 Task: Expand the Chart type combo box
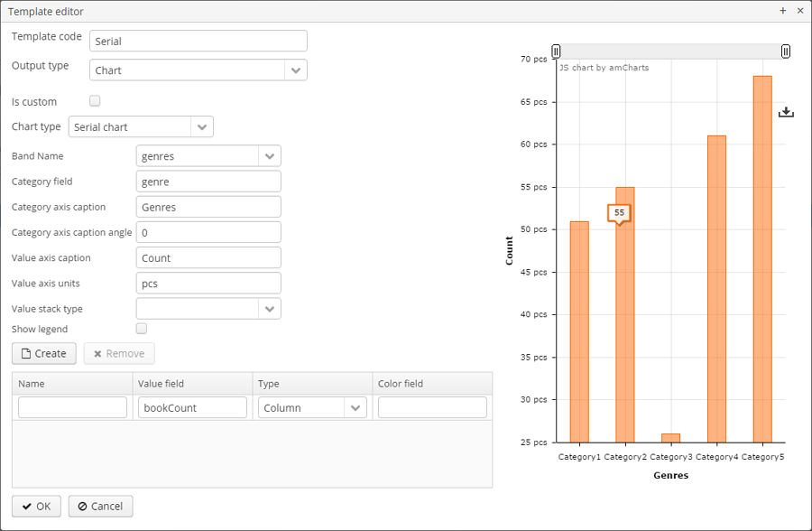tap(202, 127)
